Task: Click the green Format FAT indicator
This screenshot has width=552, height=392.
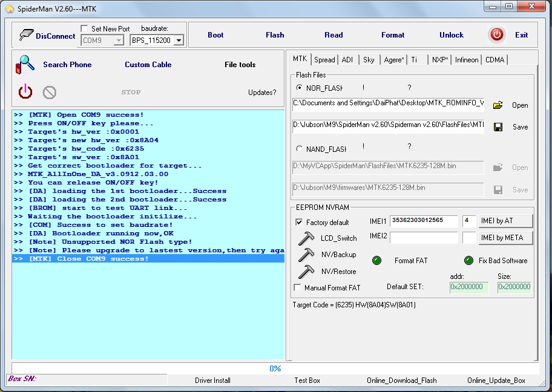Action: 377,261
